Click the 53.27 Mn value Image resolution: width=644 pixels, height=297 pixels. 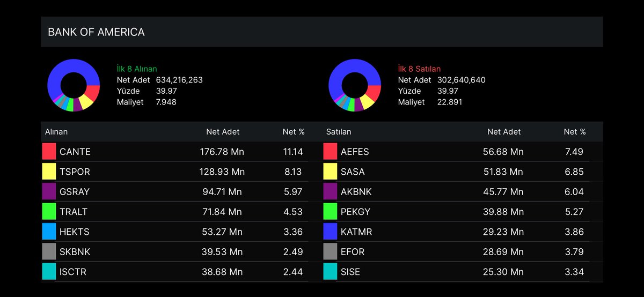(x=223, y=232)
